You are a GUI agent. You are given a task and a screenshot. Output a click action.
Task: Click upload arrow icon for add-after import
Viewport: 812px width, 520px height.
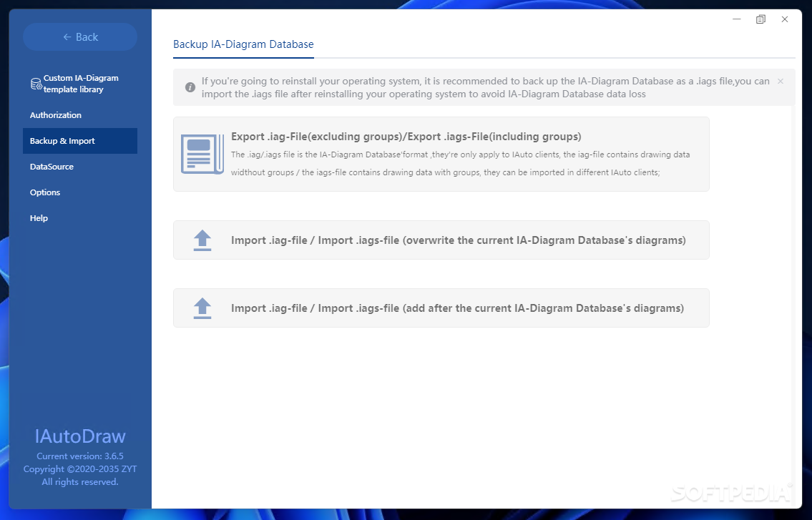(202, 308)
